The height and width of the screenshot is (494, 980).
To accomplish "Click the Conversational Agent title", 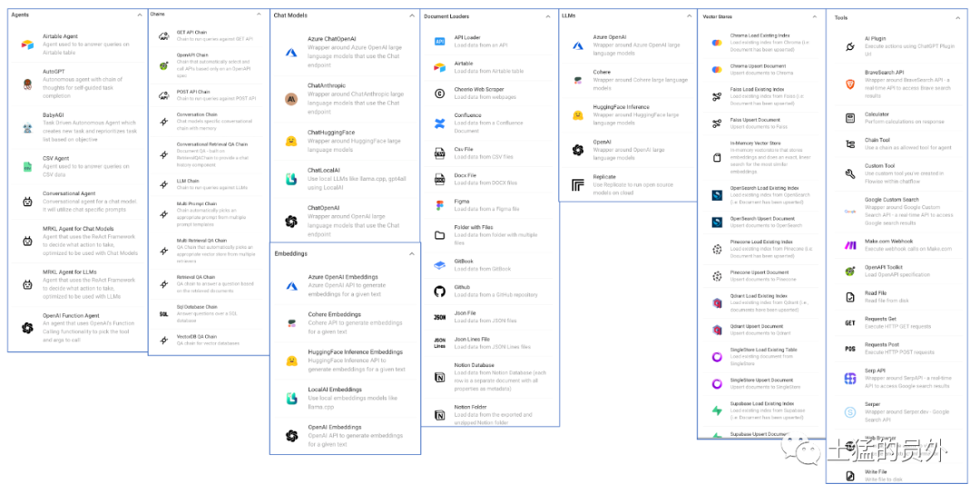I will point(69,193).
